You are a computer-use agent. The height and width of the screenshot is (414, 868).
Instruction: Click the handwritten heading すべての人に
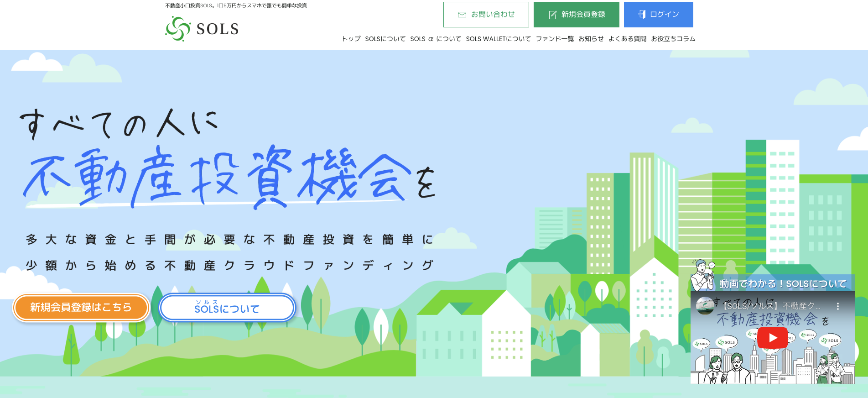click(119, 123)
